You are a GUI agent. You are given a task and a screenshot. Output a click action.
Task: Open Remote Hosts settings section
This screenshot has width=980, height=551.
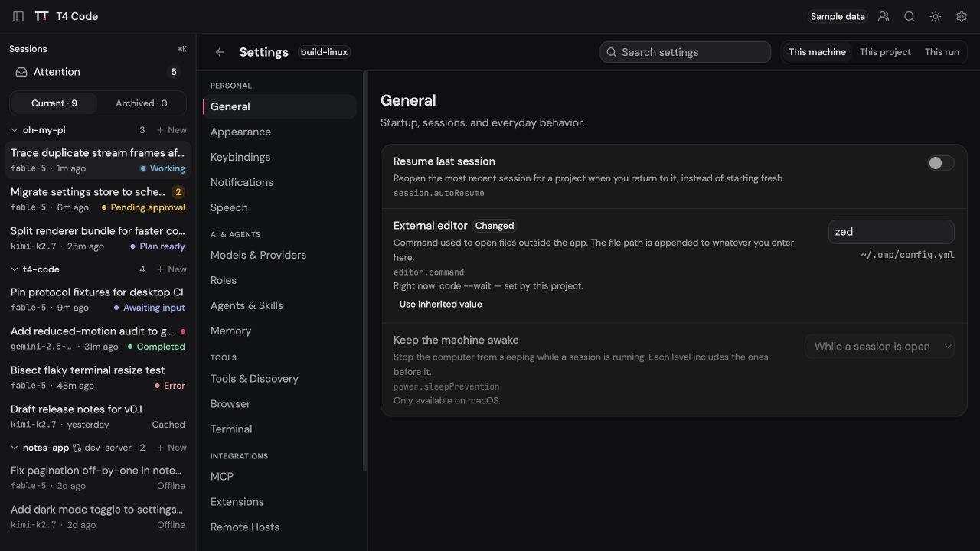280,527
